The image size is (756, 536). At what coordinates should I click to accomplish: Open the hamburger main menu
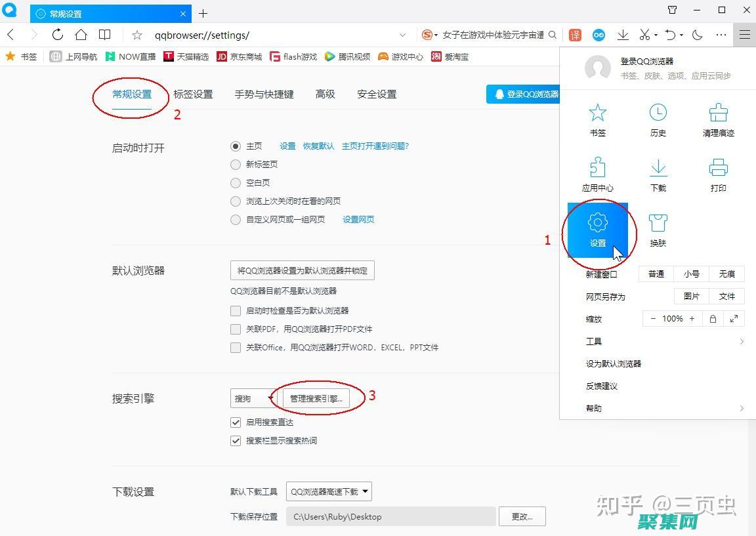pos(745,35)
